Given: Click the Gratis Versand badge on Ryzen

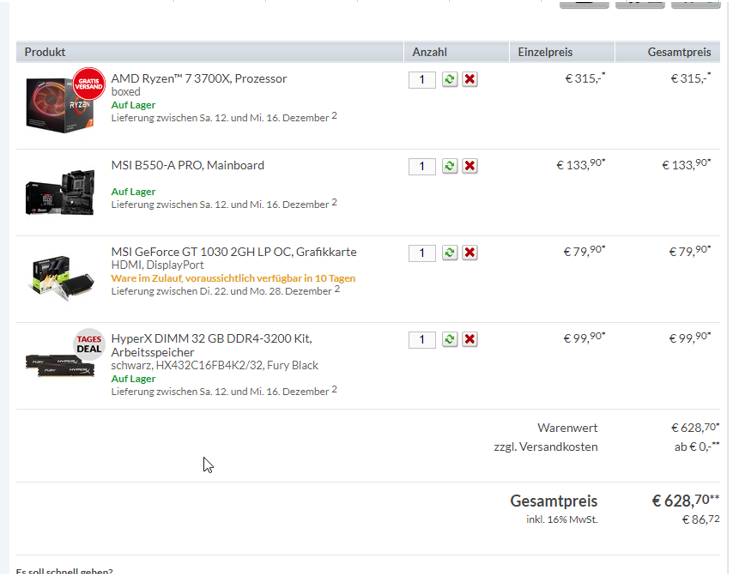Looking at the screenshot, I should click(x=89, y=84).
